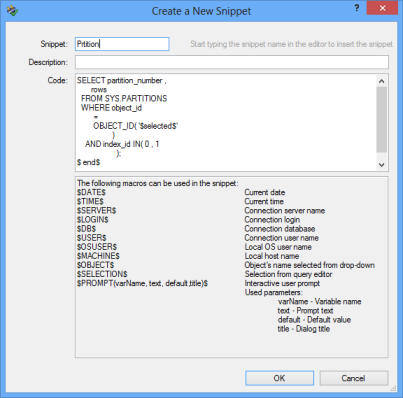This screenshot has width=403, height=398.
Task: Click the $OBJECT$ macro text
Action: (96, 265)
